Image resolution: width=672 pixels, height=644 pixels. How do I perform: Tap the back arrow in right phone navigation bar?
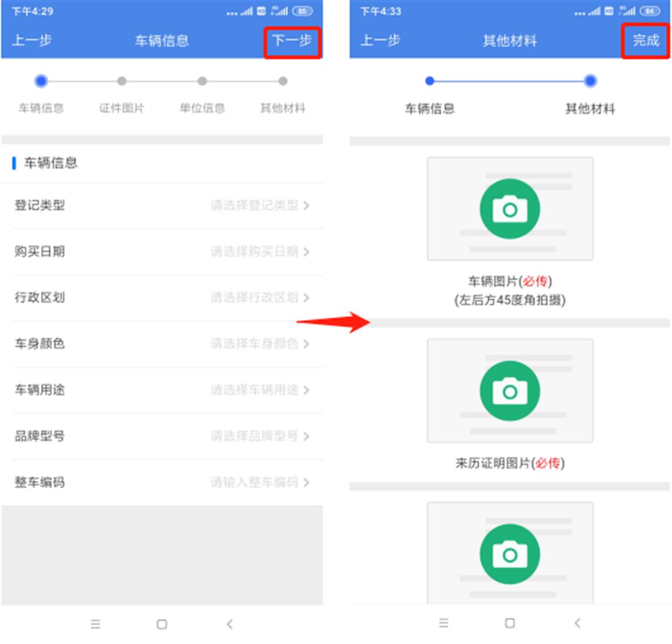click(577, 623)
